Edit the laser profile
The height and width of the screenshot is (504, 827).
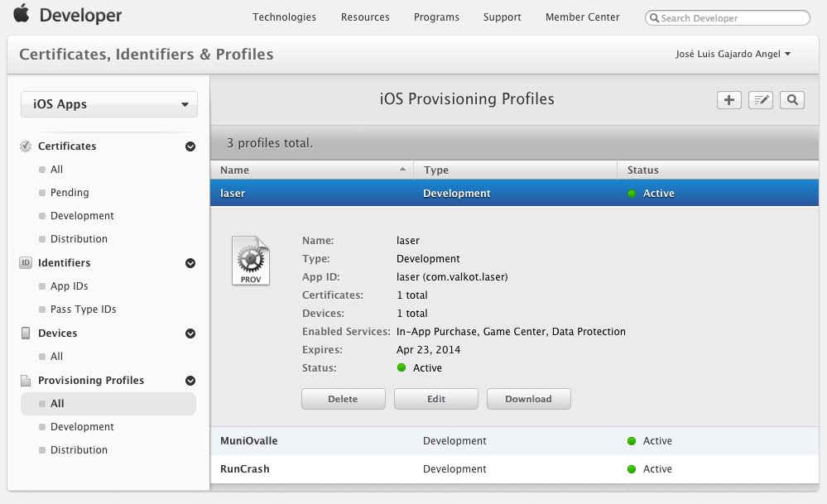(436, 399)
